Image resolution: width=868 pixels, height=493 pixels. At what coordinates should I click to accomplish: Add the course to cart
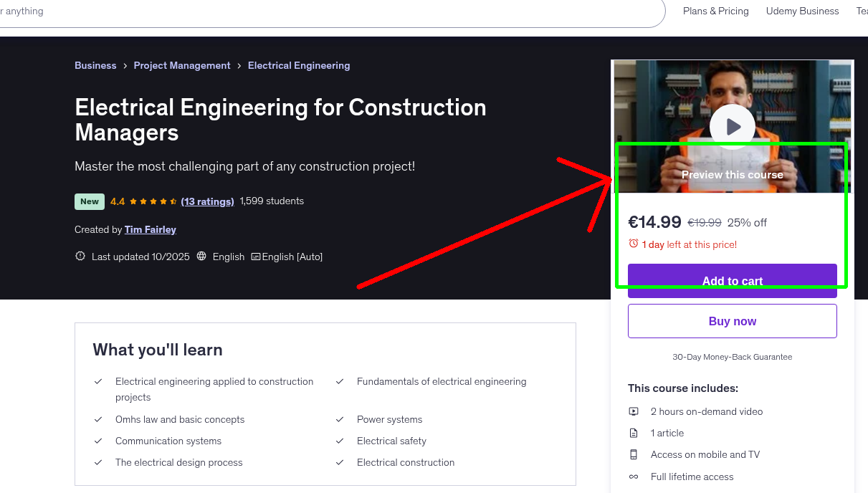[732, 281]
